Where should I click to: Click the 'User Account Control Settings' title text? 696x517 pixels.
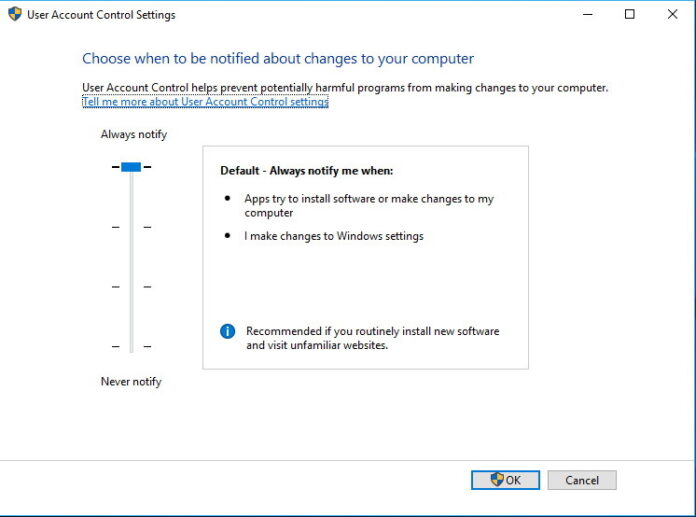click(101, 15)
